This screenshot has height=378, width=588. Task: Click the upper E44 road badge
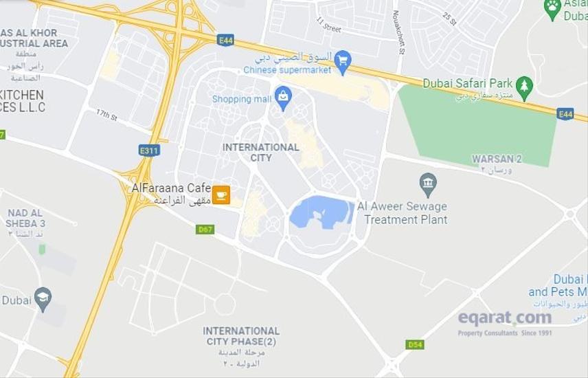(x=225, y=40)
